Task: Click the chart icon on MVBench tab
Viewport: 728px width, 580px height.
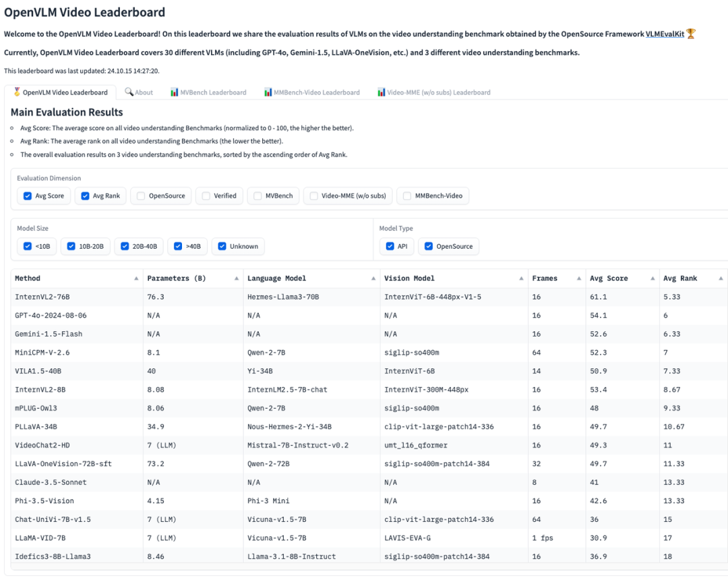Action: (x=174, y=92)
